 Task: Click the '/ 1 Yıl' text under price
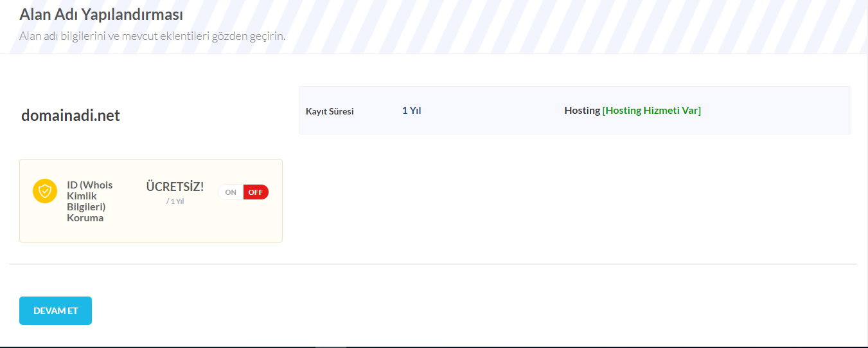[x=175, y=201]
